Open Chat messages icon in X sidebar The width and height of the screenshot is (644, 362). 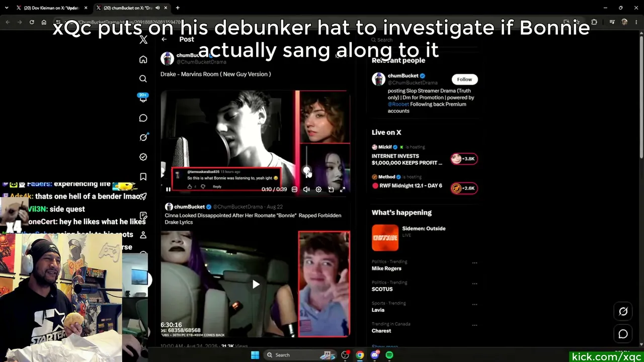point(143,118)
